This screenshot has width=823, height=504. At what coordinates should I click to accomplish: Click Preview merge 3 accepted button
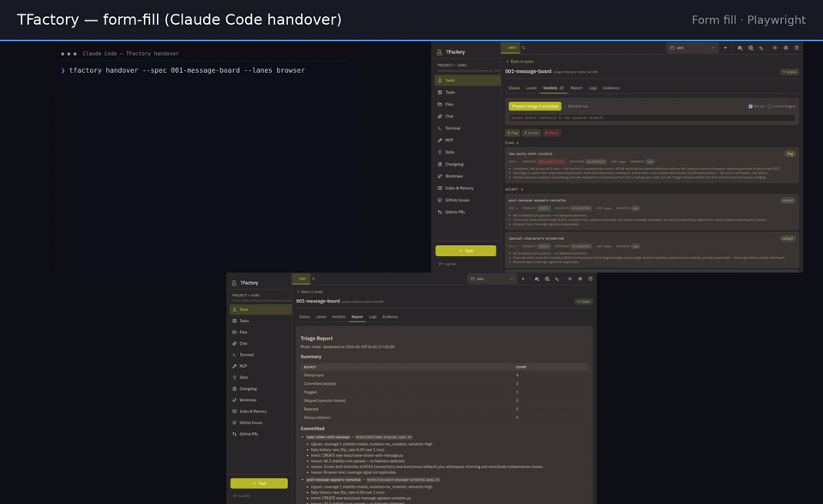pos(535,106)
